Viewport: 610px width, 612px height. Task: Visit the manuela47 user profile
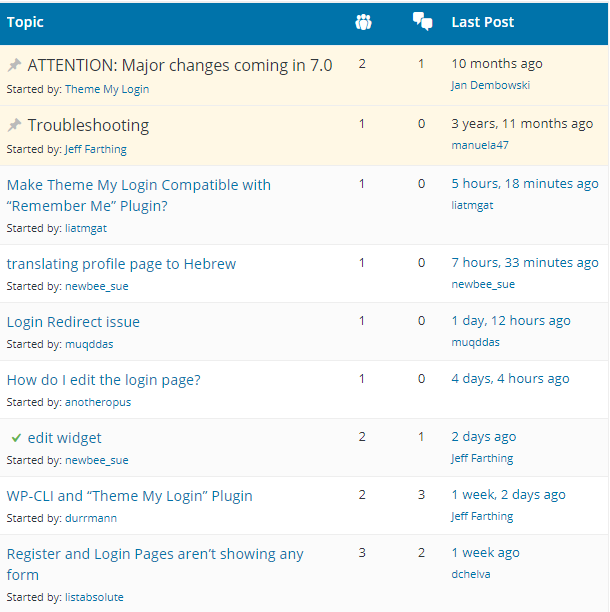point(480,145)
